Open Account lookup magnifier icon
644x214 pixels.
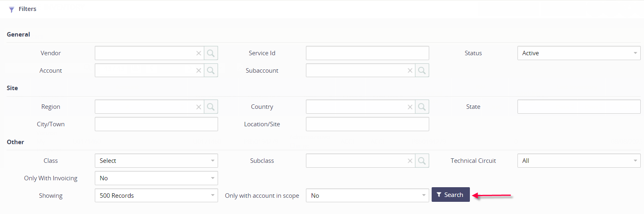tap(211, 71)
